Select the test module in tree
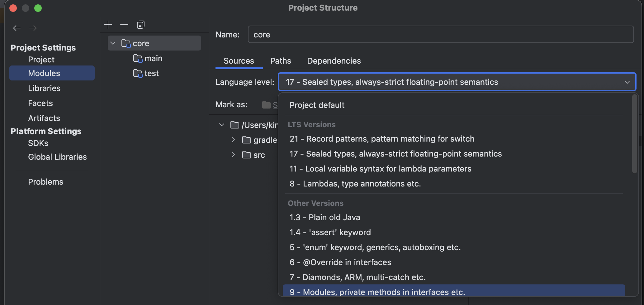The image size is (644, 305). coord(151,73)
